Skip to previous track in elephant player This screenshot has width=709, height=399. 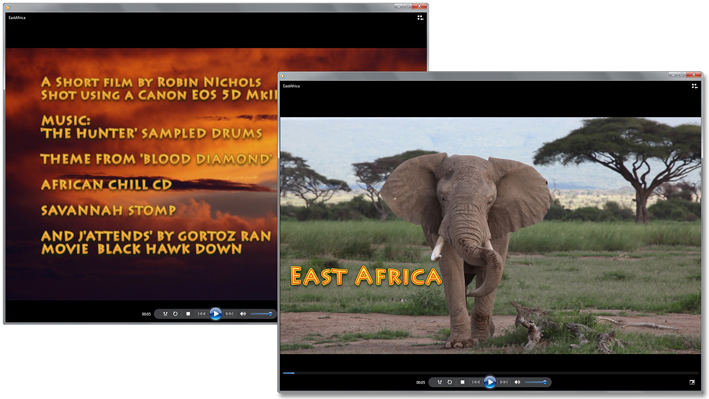click(476, 382)
